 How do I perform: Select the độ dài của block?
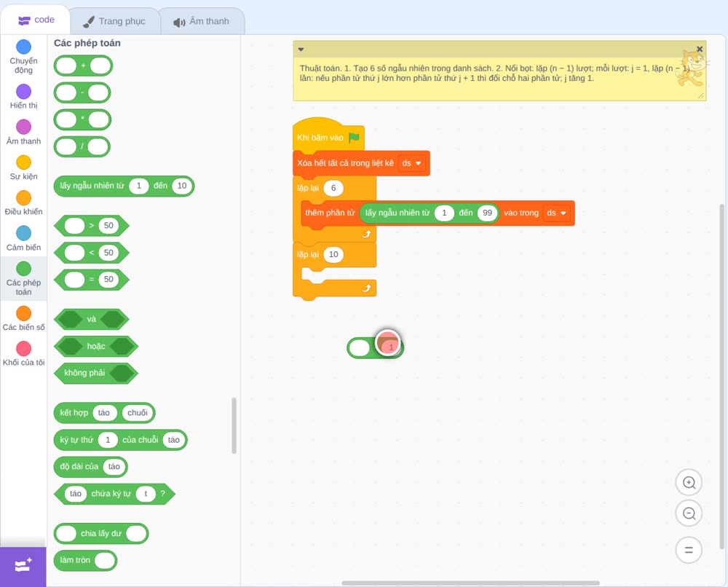[x=90, y=467]
